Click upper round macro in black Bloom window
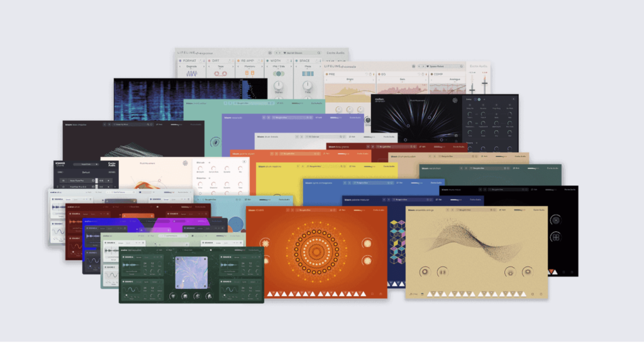 (x=555, y=221)
